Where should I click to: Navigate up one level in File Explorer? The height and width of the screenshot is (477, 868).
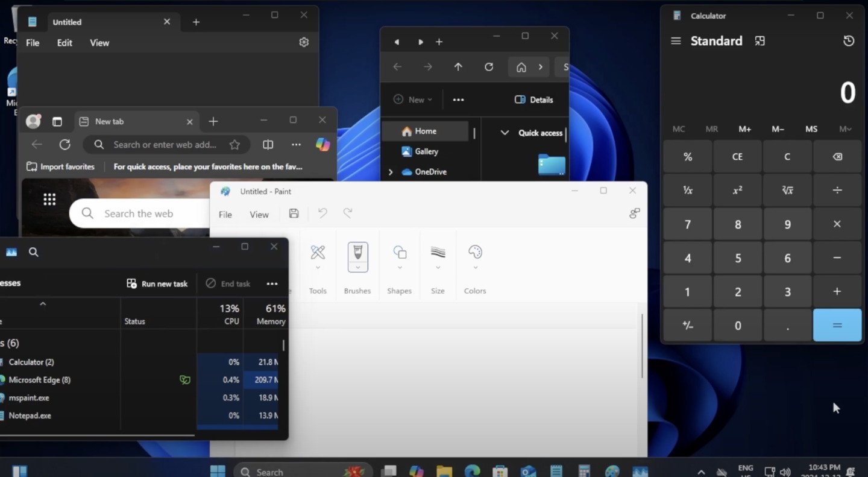[458, 67]
